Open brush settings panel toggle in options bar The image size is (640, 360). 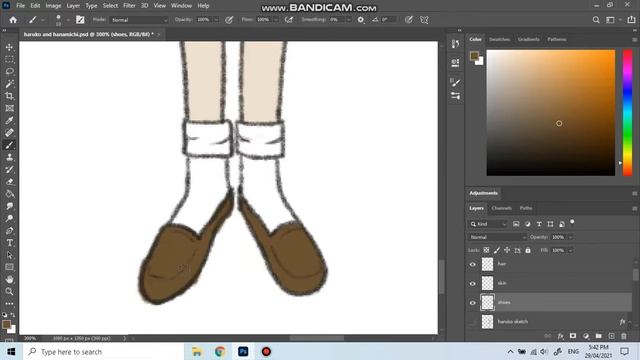point(80,20)
